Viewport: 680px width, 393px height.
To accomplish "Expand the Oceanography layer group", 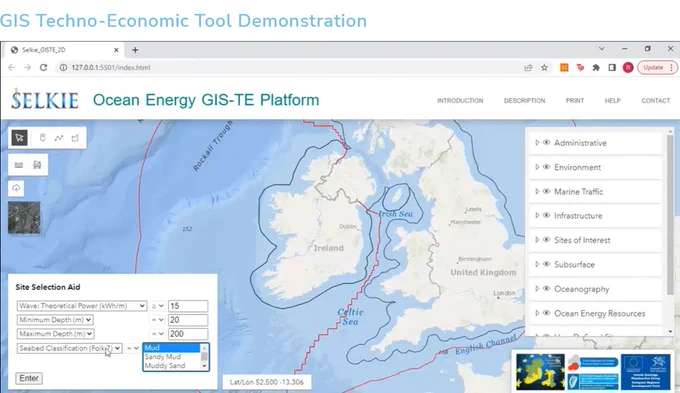I will [537, 288].
